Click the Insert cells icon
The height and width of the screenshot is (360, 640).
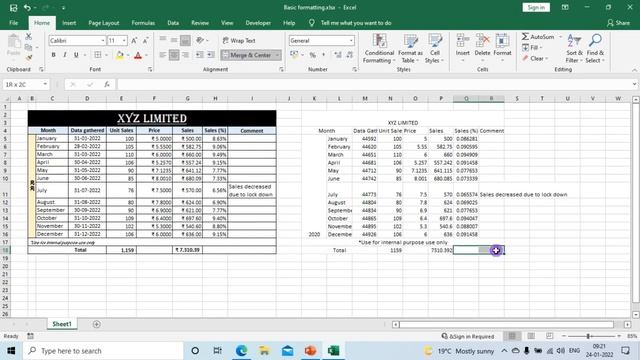[462, 41]
